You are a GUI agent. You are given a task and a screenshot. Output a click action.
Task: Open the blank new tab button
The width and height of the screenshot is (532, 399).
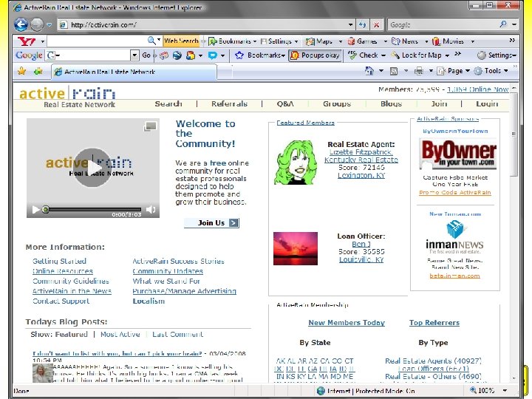pyautogui.click(x=225, y=72)
